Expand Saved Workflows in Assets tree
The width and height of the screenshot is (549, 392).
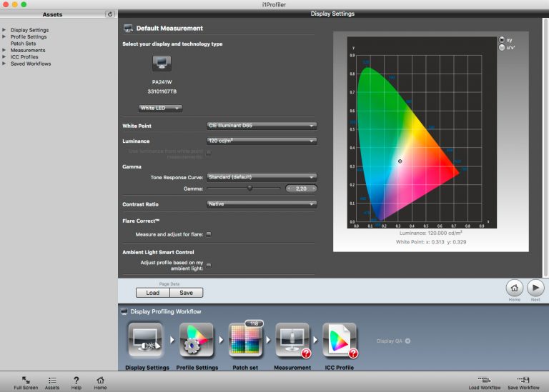(4, 64)
